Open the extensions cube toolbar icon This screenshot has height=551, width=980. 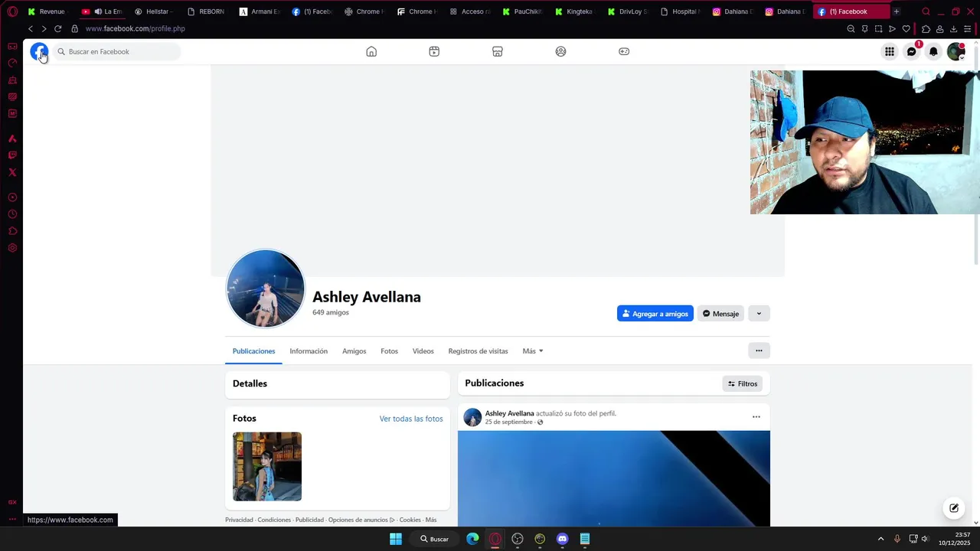pyautogui.click(x=926, y=28)
